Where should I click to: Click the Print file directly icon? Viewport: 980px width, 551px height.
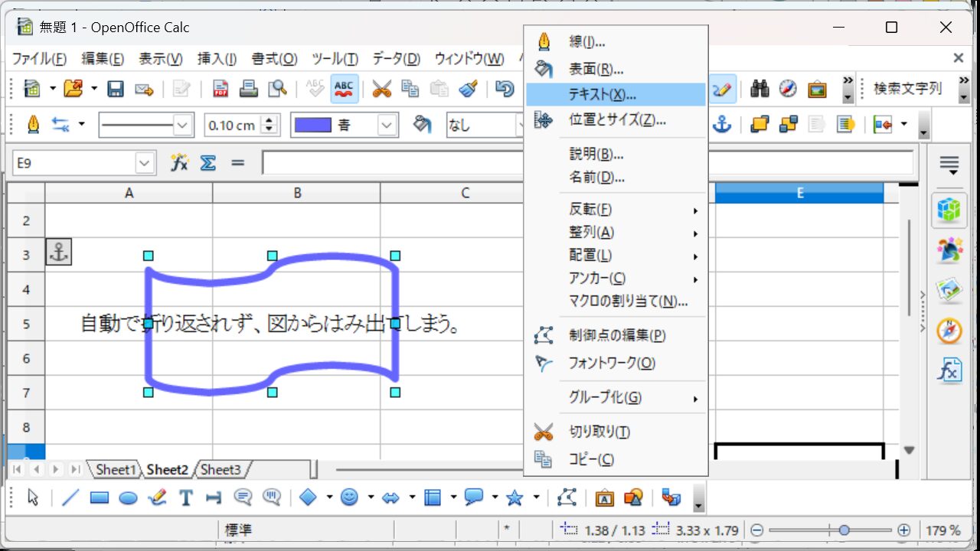[x=249, y=89]
